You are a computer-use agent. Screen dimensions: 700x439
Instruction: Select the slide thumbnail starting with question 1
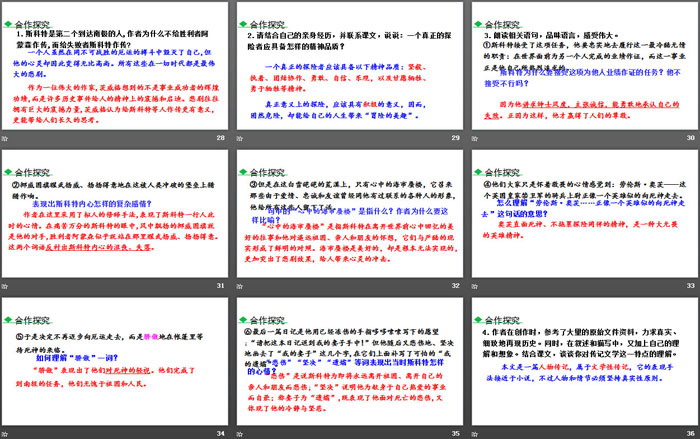coord(114,67)
